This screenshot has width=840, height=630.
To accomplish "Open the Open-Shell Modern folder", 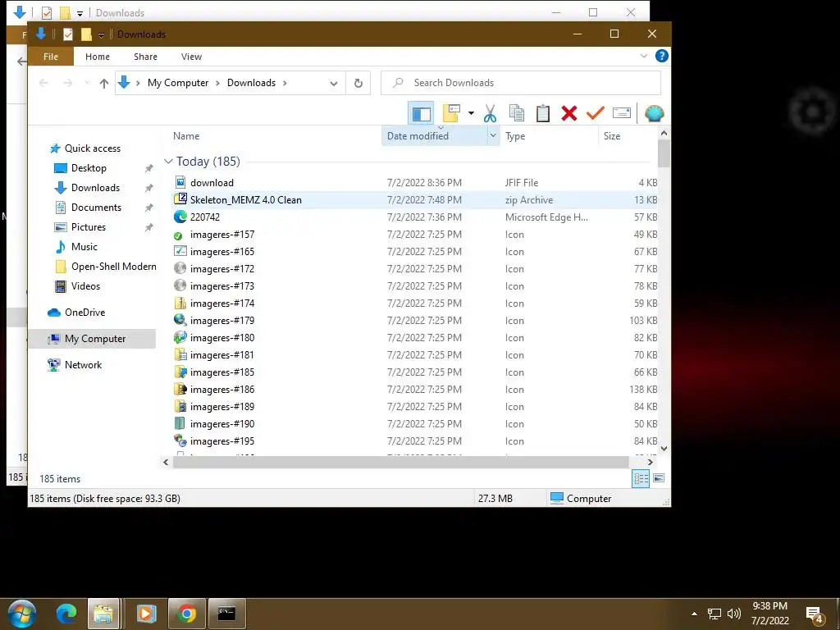I will [x=113, y=267].
